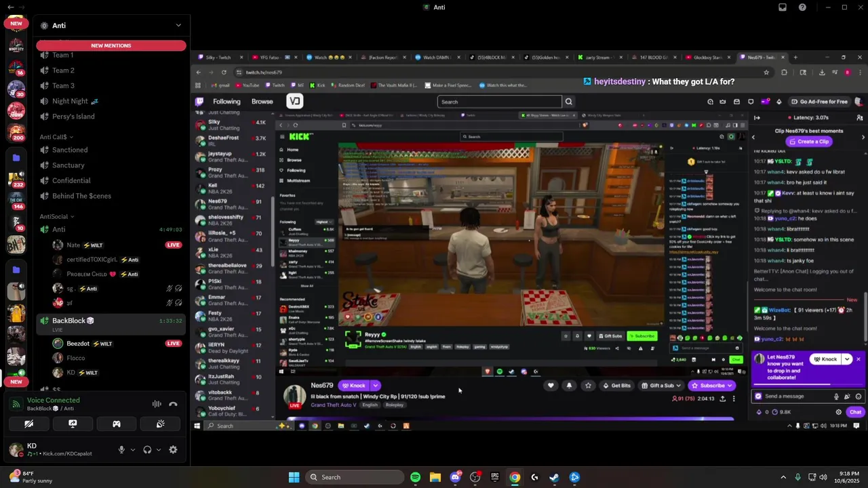Image resolution: width=868 pixels, height=488 pixels.
Task: Open the soundboard button in the voice panel
Action: tap(160, 424)
